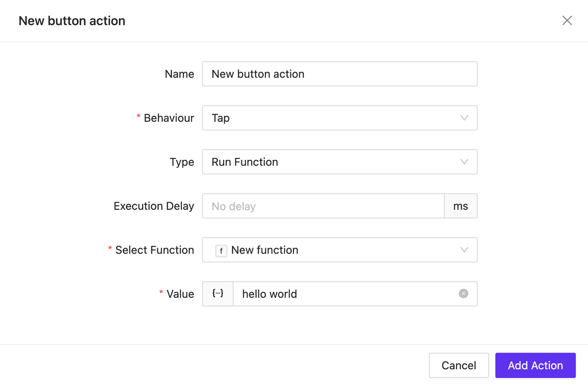Clear the Value field using the circular x icon
Image resolution: width=588 pixels, height=385 pixels.
click(463, 293)
